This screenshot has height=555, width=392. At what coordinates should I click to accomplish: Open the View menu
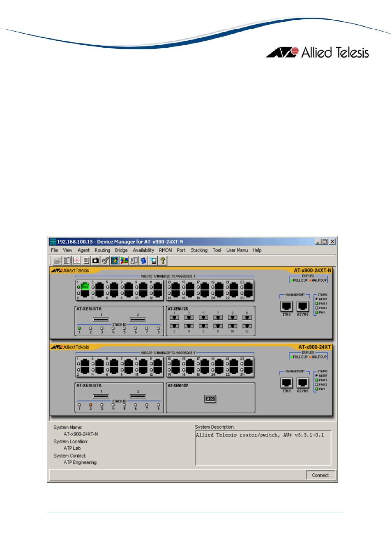pyautogui.click(x=68, y=250)
